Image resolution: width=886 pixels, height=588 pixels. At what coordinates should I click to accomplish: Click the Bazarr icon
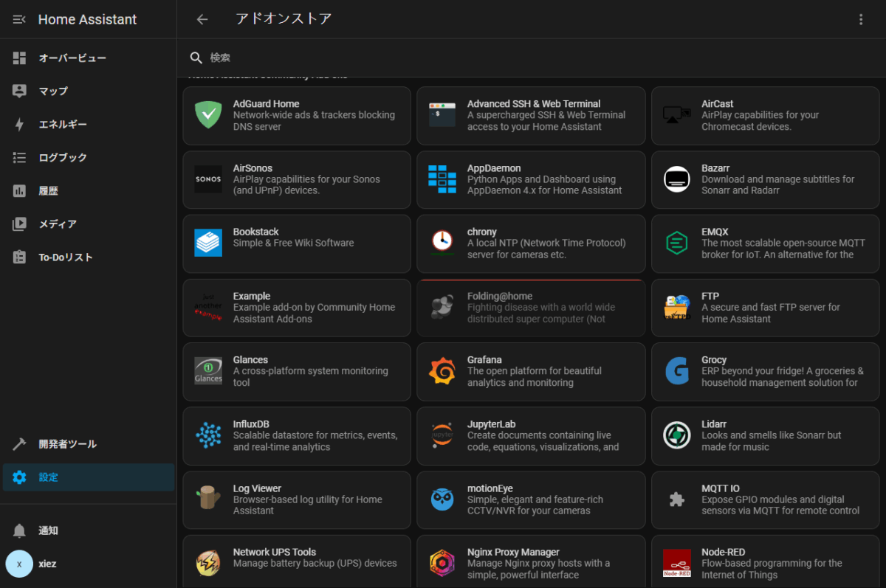point(677,179)
